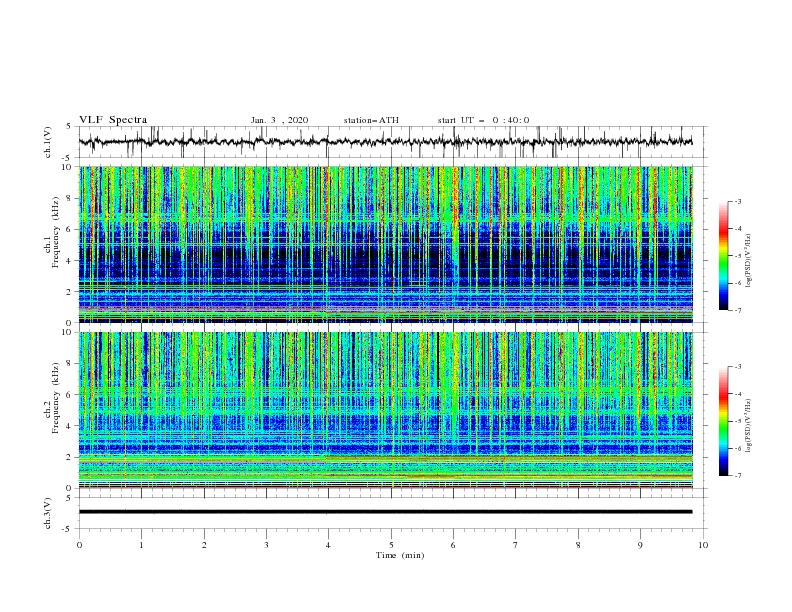Select the date text "Jan. 3 , 2020"
The width and height of the screenshot is (792, 612).
(x=279, y=120)
